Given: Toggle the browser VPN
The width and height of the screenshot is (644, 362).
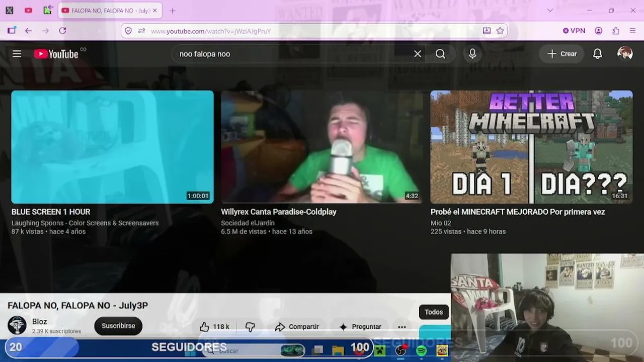Looking at the screenshot, I should click(x=574, y=31).
